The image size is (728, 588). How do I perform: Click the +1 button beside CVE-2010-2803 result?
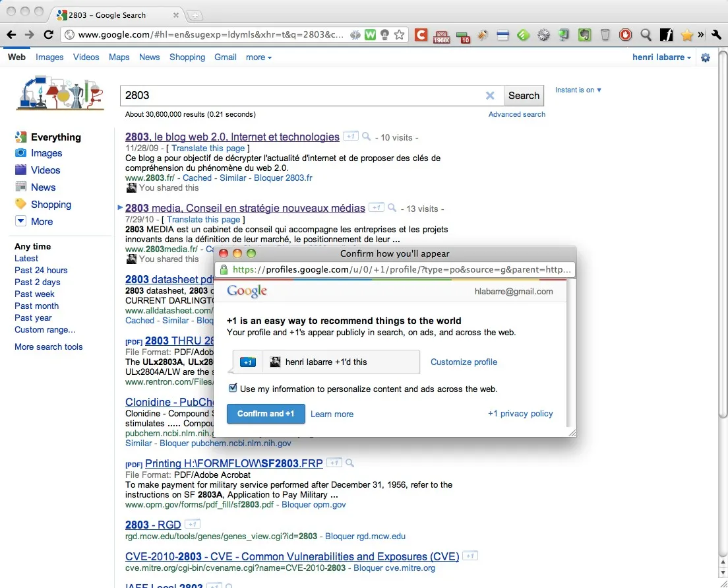(x=470, y=556)
